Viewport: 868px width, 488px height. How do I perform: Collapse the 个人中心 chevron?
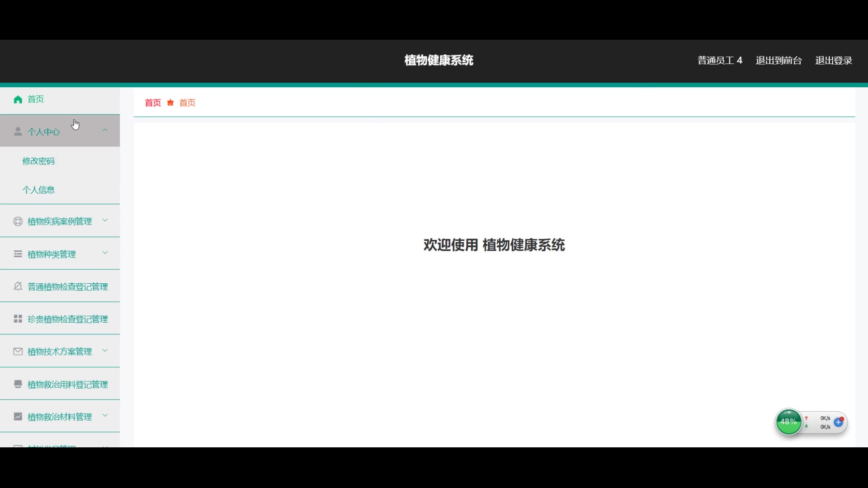105,130
